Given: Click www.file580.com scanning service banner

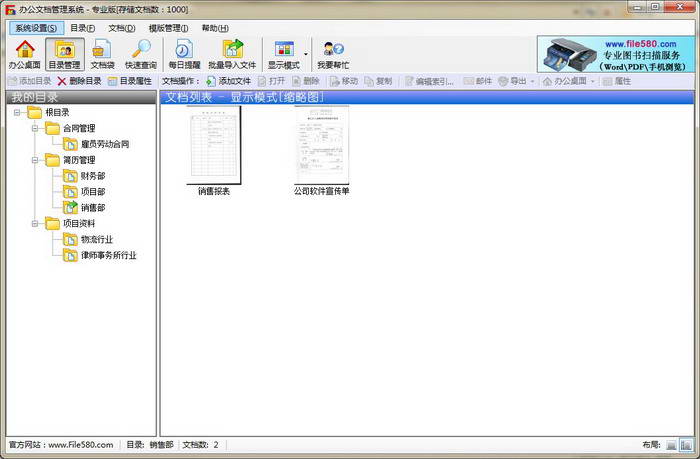Looking at the screenshot, I should [616, 54].
